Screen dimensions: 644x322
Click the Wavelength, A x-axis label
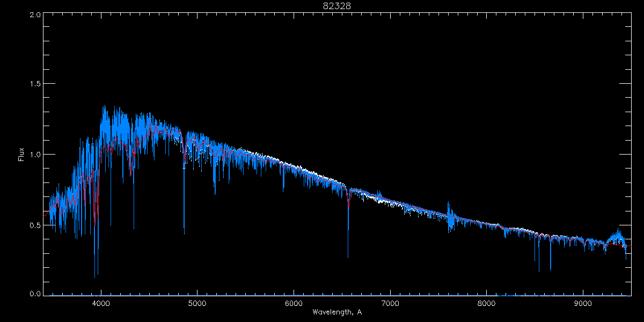[337, 312]
